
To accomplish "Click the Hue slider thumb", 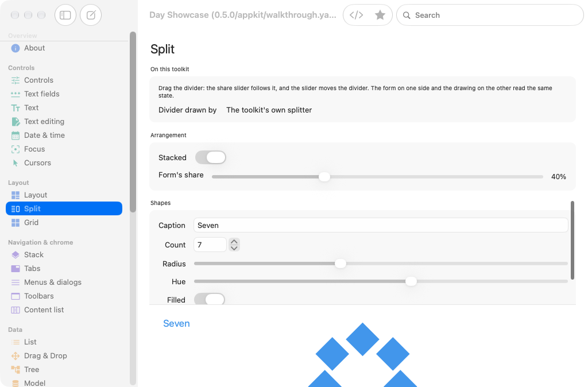I will (411, 281).
